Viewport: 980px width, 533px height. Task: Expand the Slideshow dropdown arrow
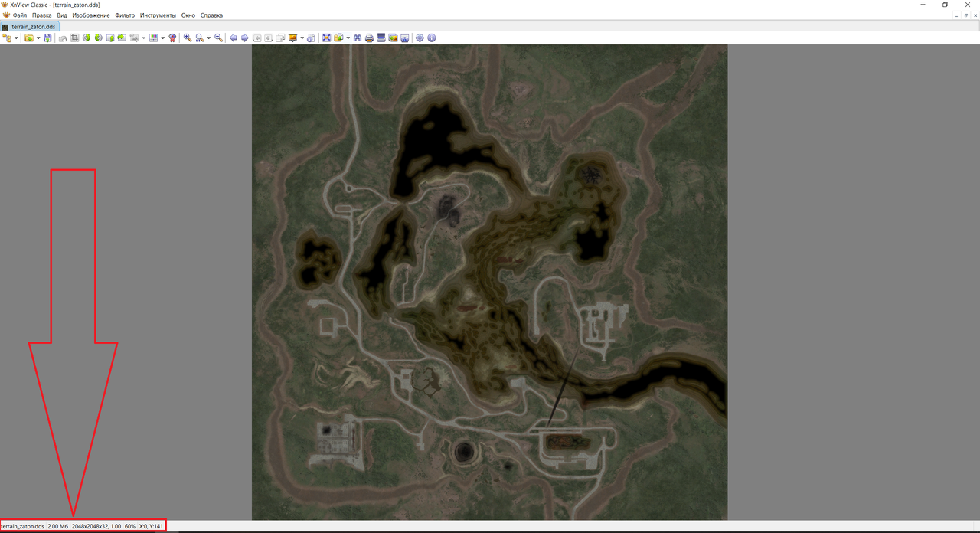(x=302, y=38)
